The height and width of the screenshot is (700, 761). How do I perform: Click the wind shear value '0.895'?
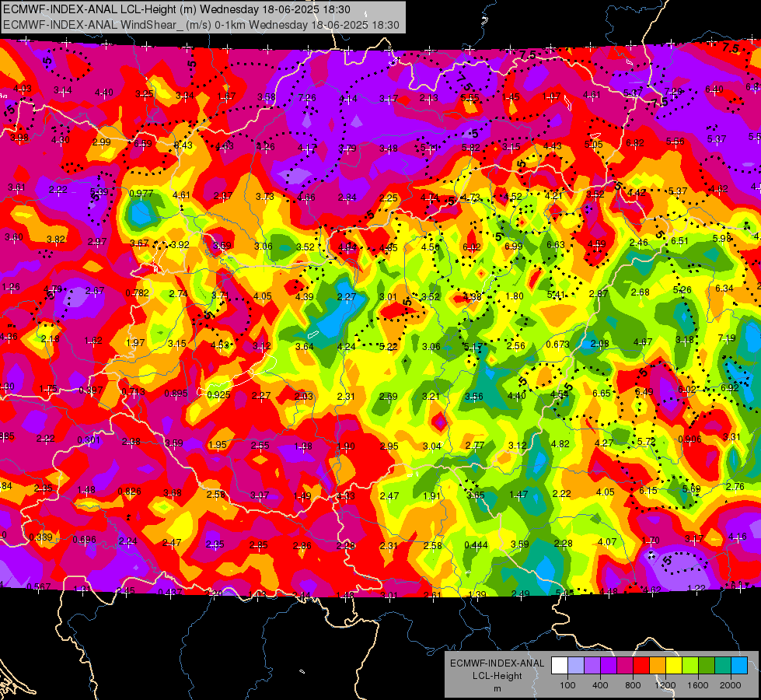click(176, 394)
